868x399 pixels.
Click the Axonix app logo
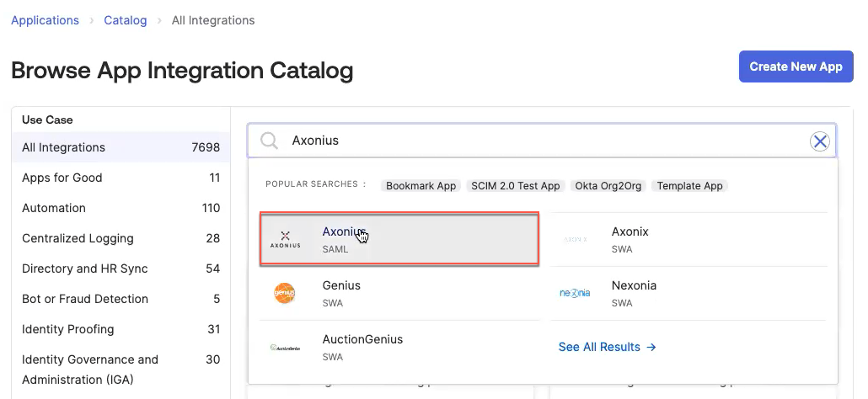[x=575, y=239]
